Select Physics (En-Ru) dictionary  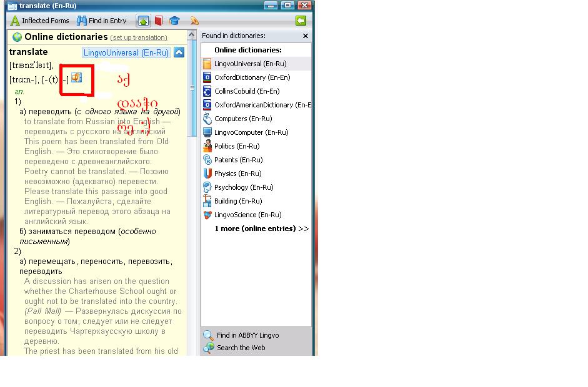click(256, 174)
